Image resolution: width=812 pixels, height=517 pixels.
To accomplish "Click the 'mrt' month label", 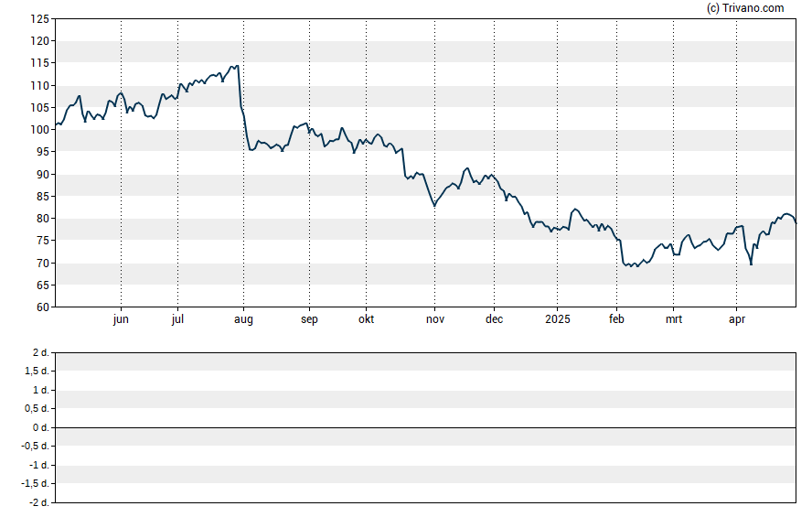I will click(674, 319).
